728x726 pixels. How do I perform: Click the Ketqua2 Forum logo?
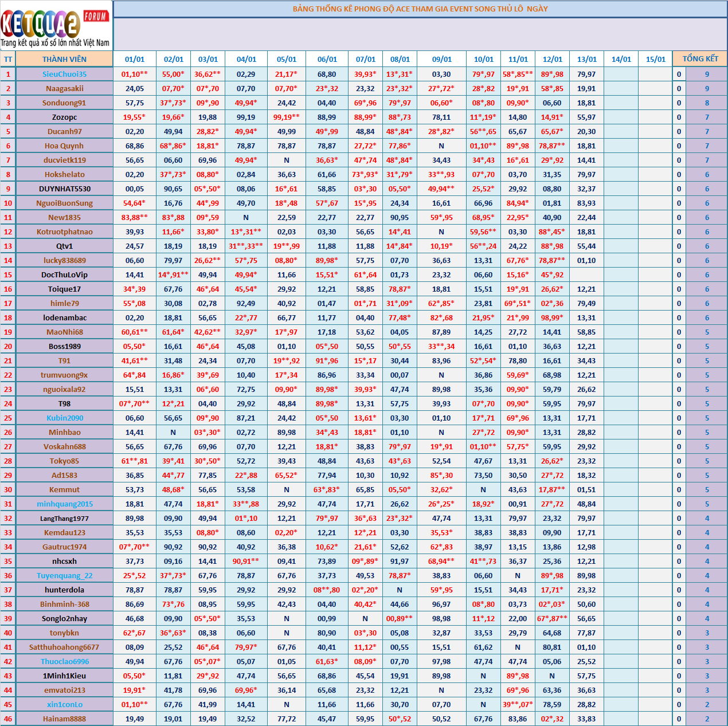(x=56, y=26)
